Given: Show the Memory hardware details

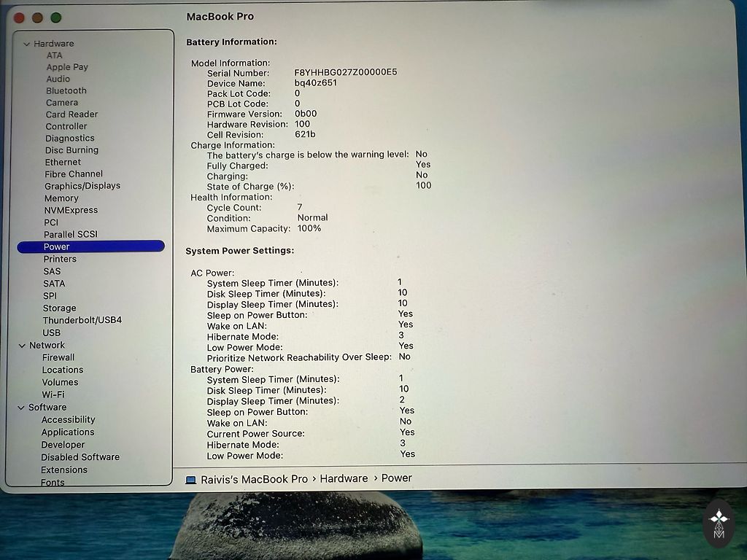Looking at the screenshot, I should [61, 198].
